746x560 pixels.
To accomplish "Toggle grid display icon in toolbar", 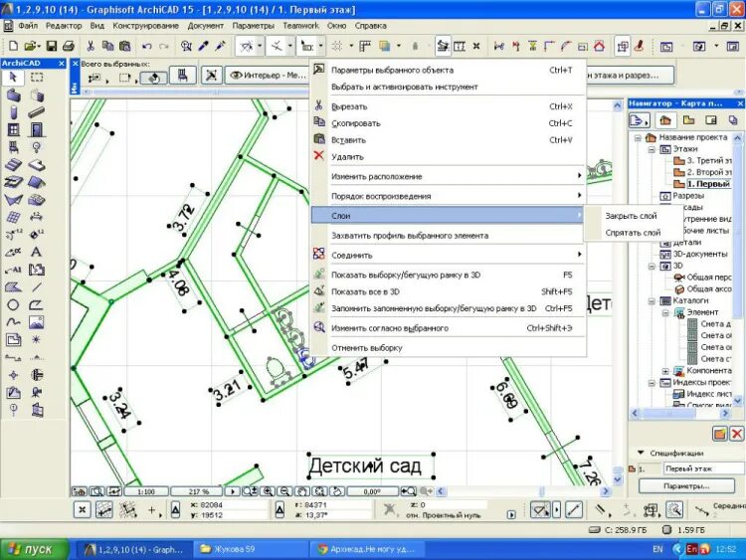I will [x=337, y=46].
